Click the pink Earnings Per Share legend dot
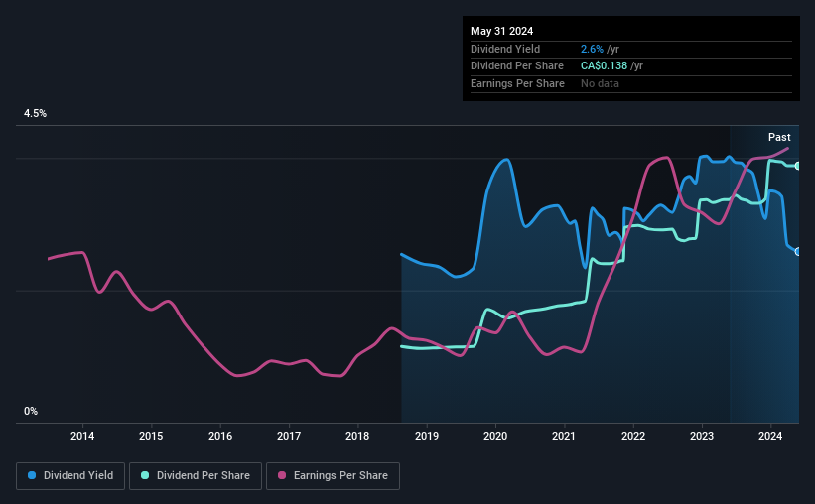Viewport: 815px width, 504px height. [282, 475]
